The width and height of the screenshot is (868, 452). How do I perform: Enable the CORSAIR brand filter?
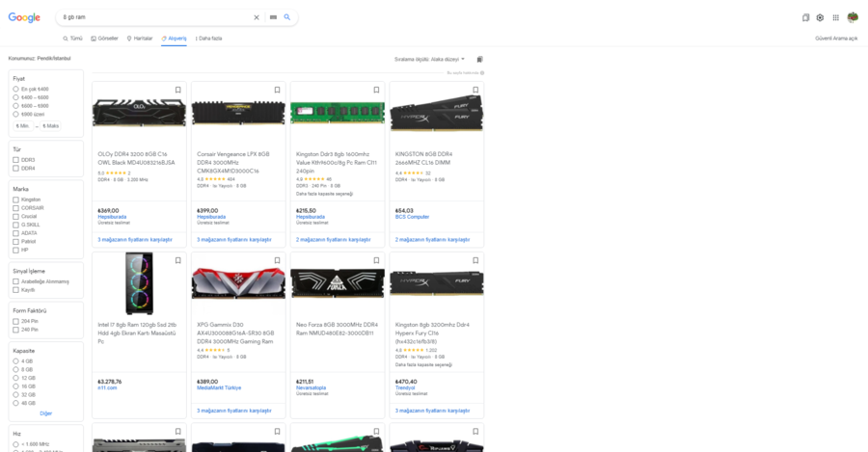(x=15, y=208)
